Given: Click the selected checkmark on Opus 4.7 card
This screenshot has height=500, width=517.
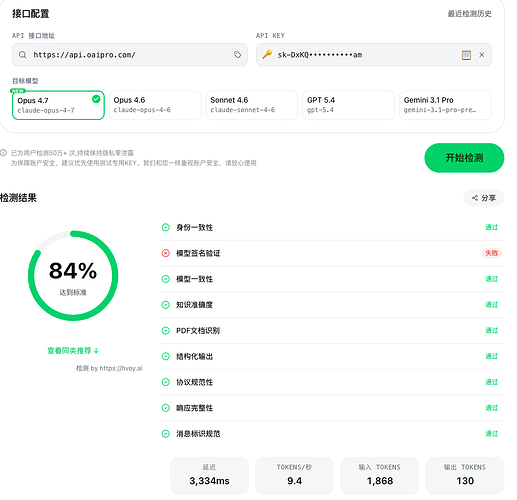Looking at the screenshot, I should 96,99.
